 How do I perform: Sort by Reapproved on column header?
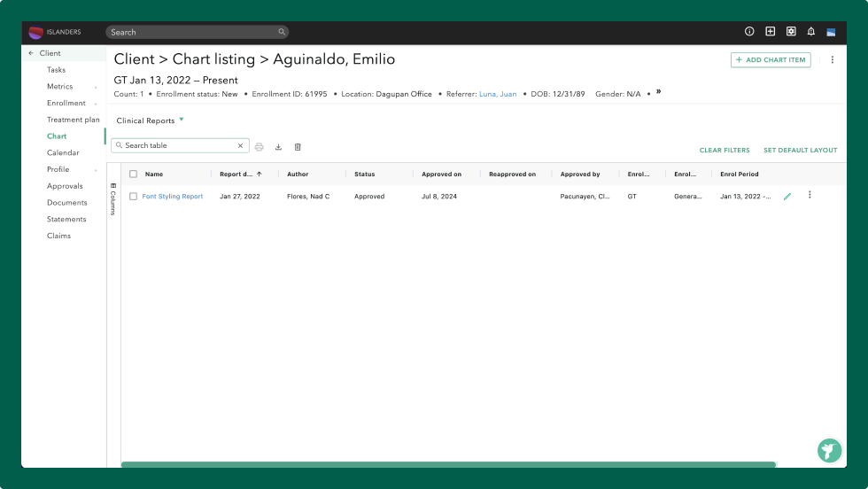pyautogui.click(x=512, y=174)
